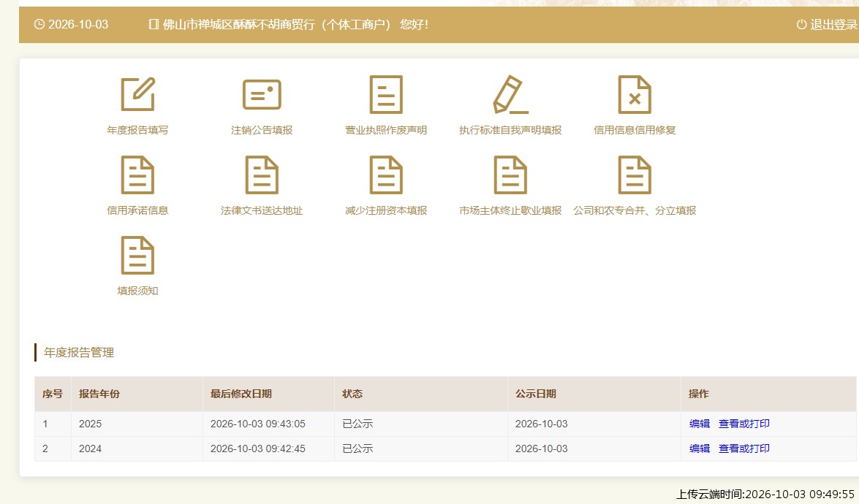Select the 营业执照作废声明 document icon
The height and width of the screenshot is (504, 859).
click(x=386, y=95)
